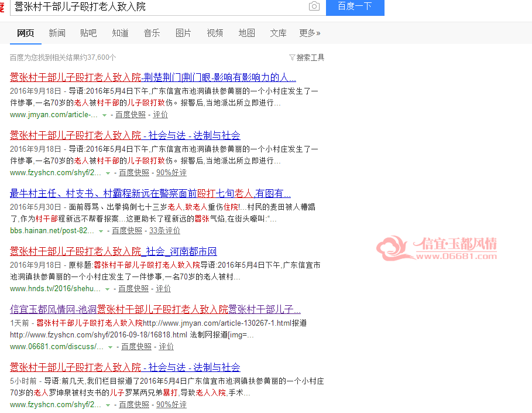532x413 pixels.
Task: Click 33条评价 link
Action: click(x=164, y=231)
